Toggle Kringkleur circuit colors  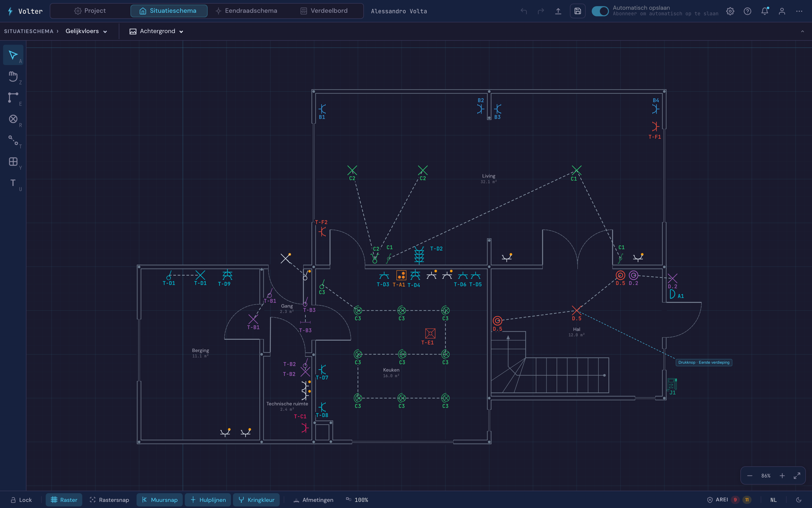pyautogui.click(x=256, y=500)
